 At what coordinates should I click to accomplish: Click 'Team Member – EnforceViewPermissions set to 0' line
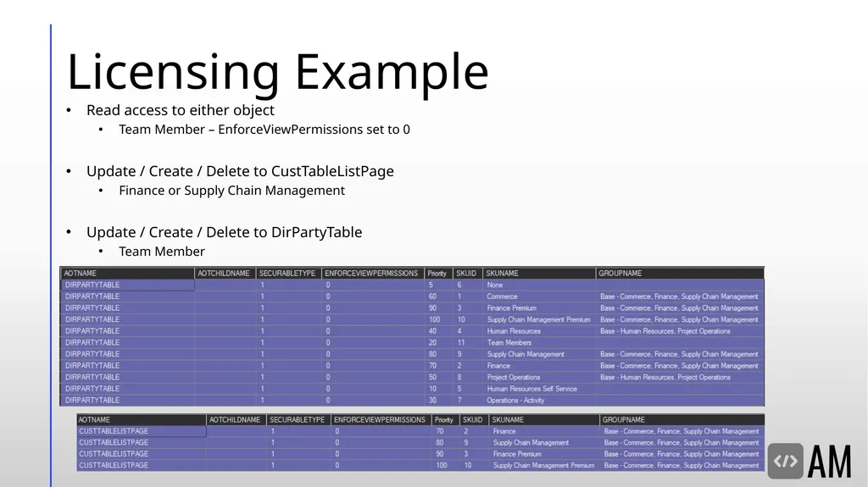click(264, 130)
